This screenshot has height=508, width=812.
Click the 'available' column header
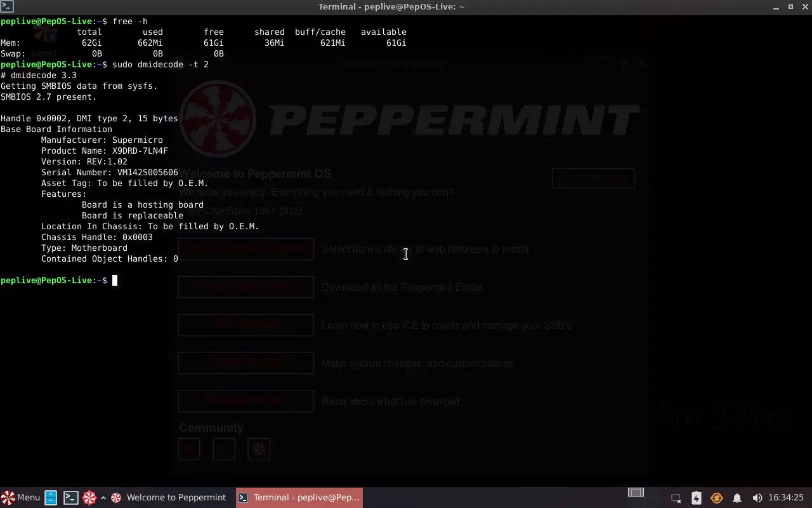[x=384, y=32]
